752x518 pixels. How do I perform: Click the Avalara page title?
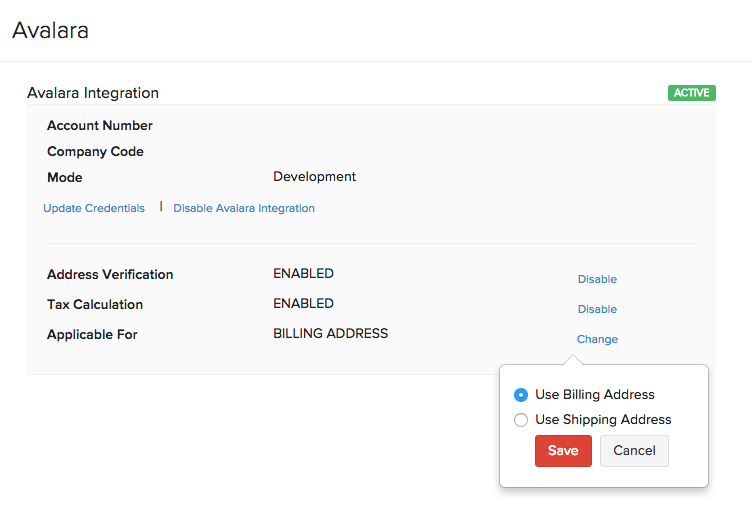coord(50,31)
